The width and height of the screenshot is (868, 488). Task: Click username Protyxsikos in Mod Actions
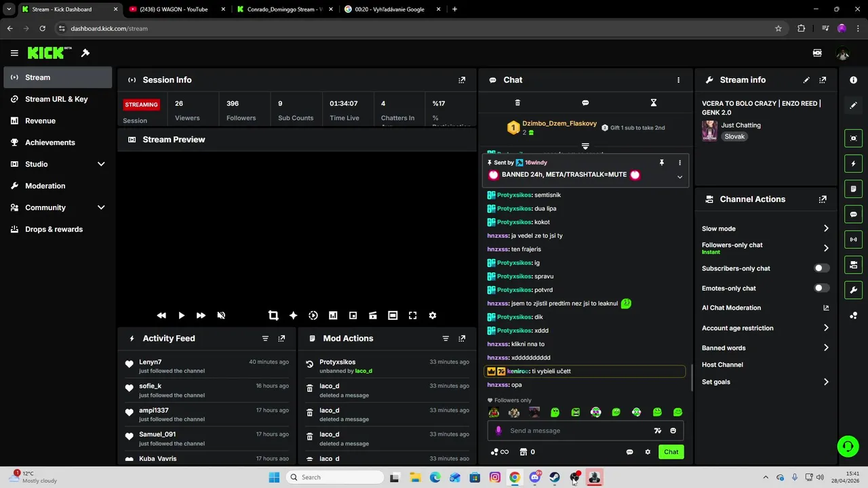click(337, 362)
